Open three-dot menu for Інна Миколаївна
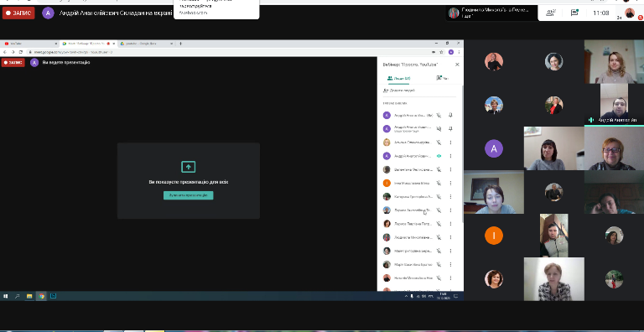Image resolution: width=644 pixels, height=332 pixels. [450, 183]
